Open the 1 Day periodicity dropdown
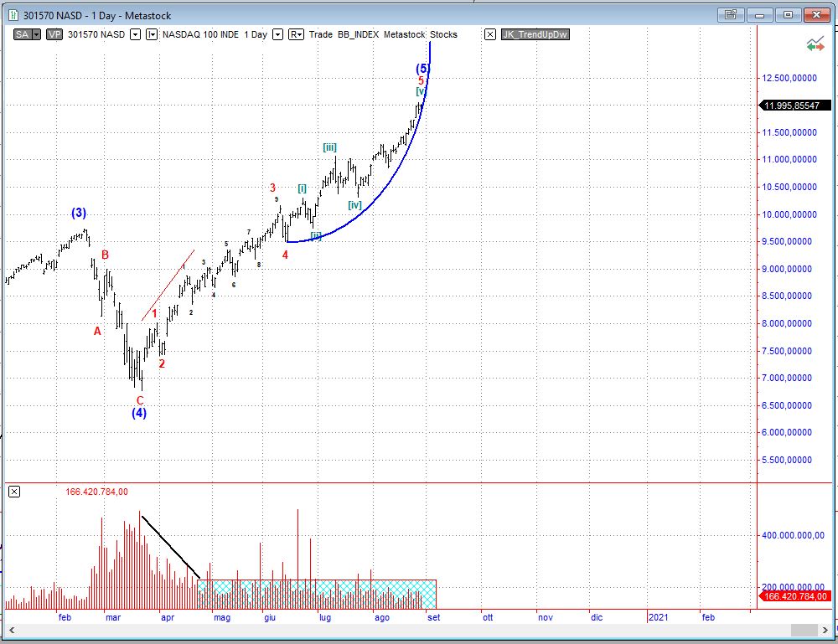838x644 pixels. click(x=277, y=34)
